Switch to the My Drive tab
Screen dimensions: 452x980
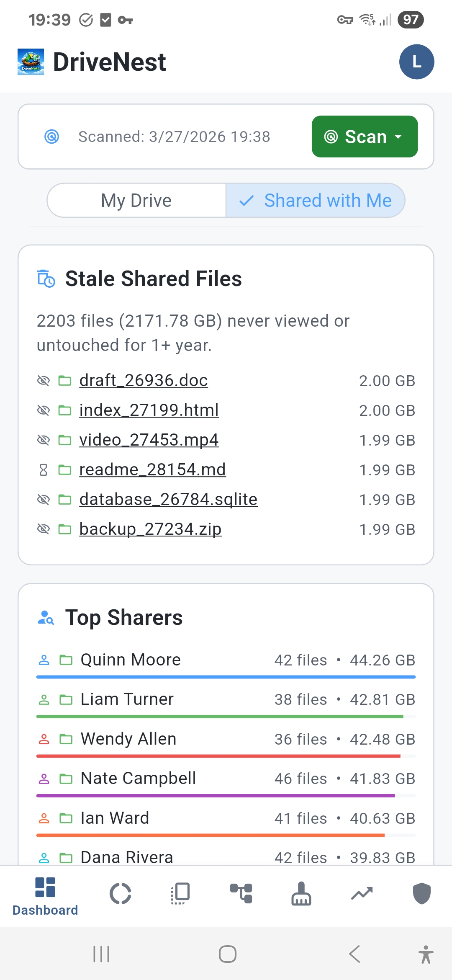pos(136,201)
